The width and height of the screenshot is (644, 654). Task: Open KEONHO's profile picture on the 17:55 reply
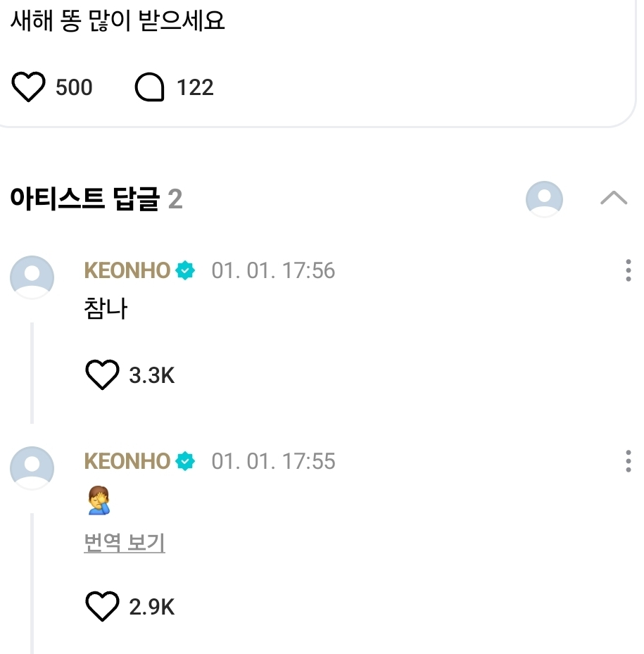[x=32, y=468]
